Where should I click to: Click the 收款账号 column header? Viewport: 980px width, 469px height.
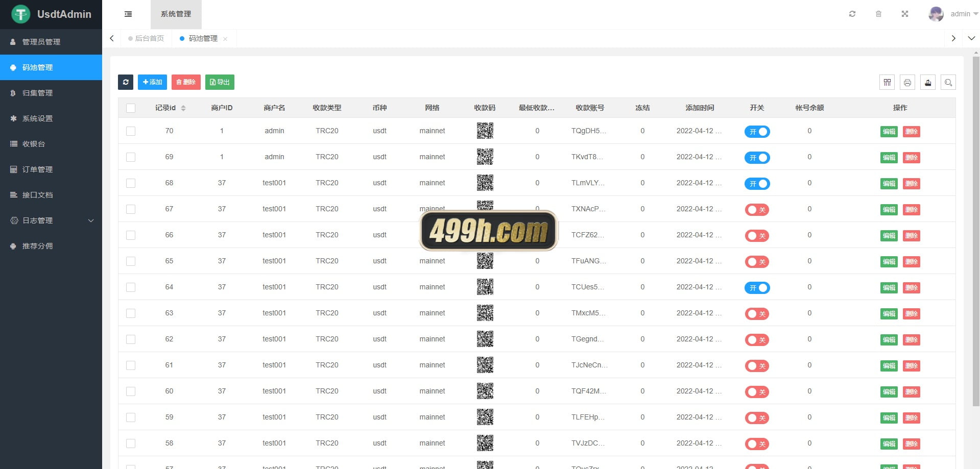[x=590, y=108]
